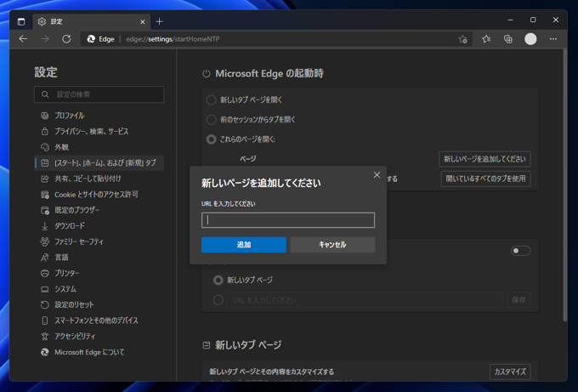
Task: Click the URL input field in dialog
Action: pyautogui.click(x=288, y=219)
